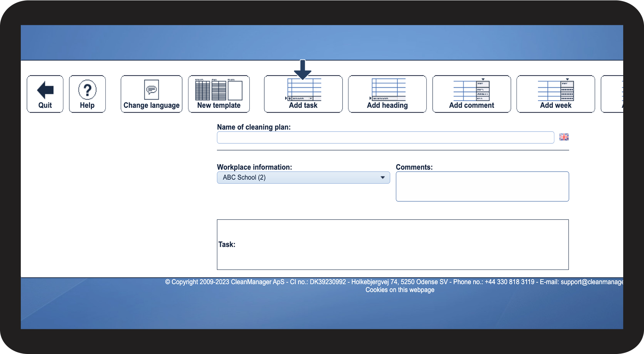The height and width of the screenshot is (354, 644).
Task: Click the Task box area
Action: pos(393,244)
